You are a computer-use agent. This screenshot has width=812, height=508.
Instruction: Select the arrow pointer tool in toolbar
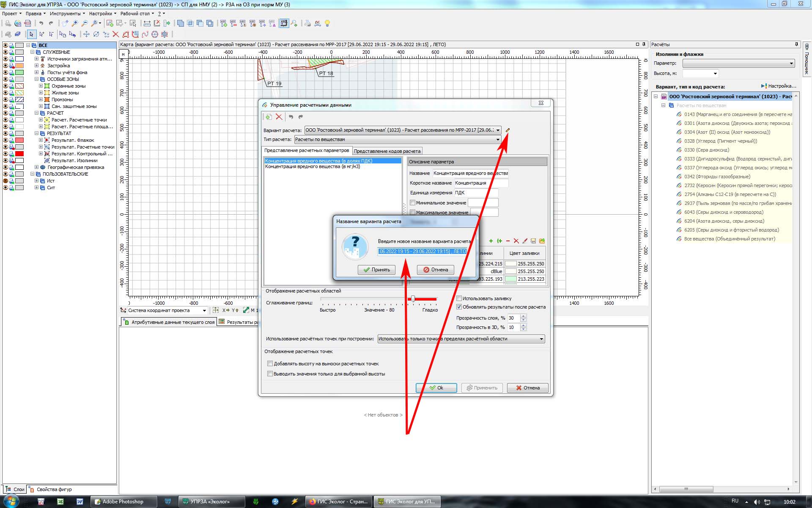click(31, 34)
